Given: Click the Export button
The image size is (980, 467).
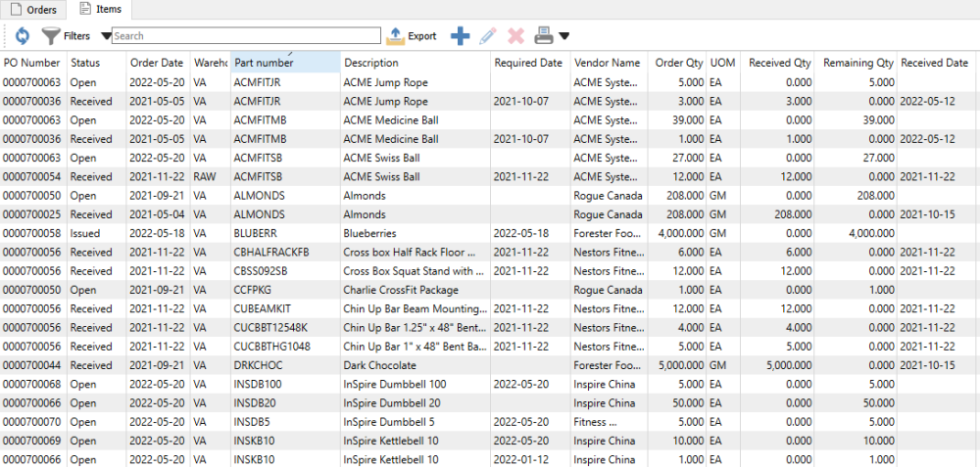Looking at the screenshot, I should [412, 35].
